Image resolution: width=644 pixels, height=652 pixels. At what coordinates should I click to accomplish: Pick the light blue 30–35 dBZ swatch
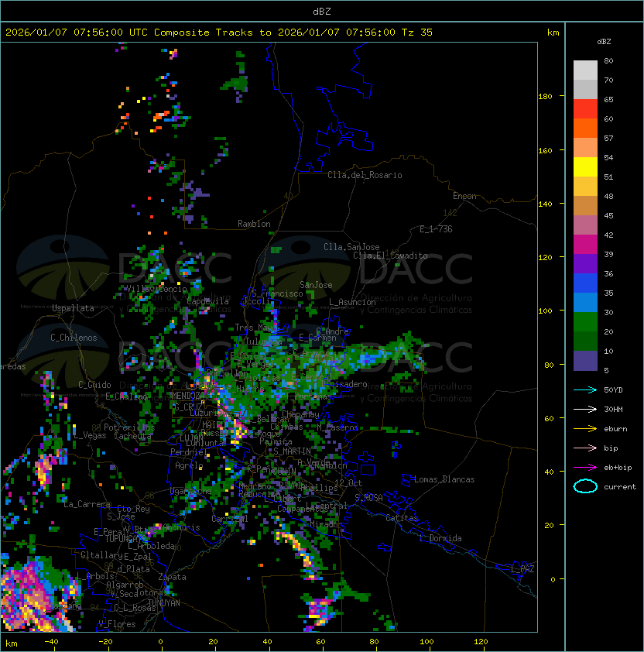click(x=585, y=302)
